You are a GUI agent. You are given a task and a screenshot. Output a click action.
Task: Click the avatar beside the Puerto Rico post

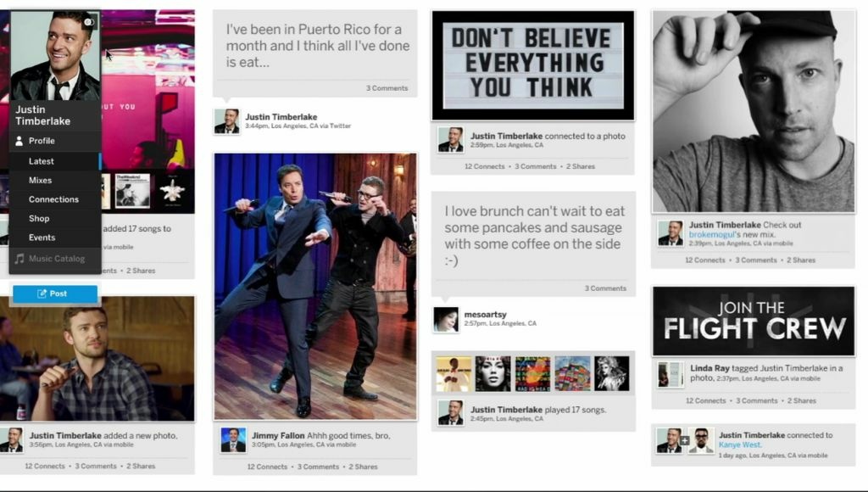coord(227,121)
